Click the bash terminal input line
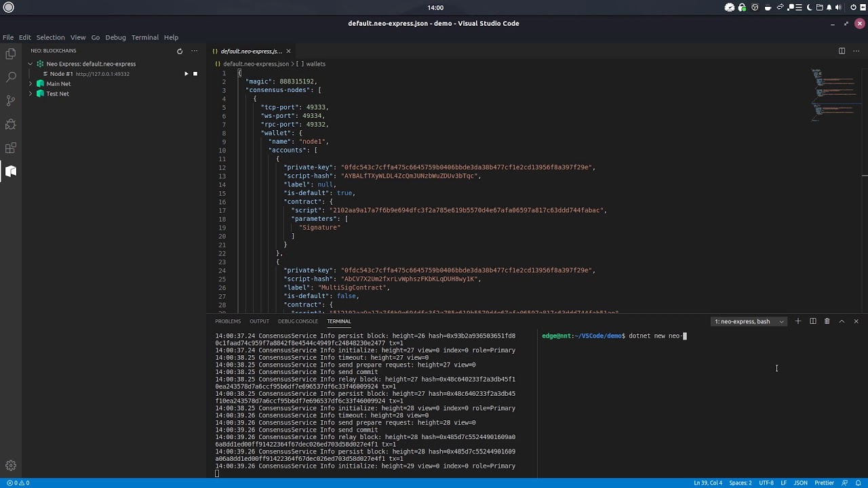The height and width of the screenshot is (488, 868). tap(614, 335)
